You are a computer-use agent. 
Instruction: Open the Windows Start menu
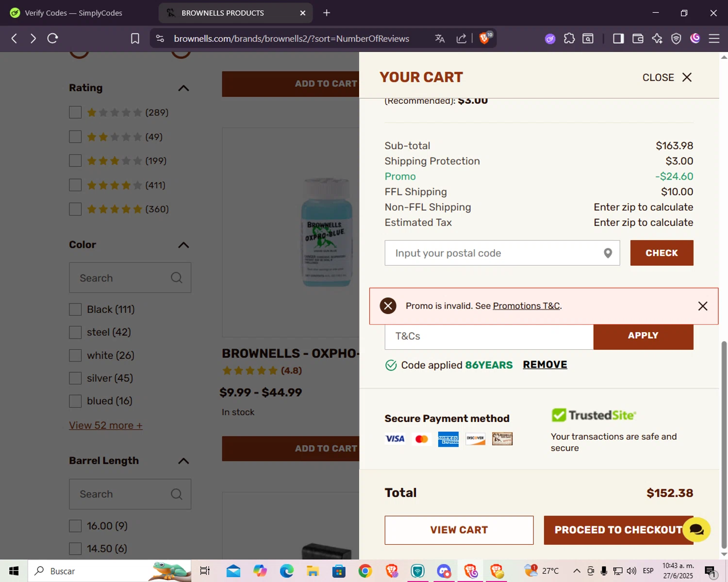(14, 571)
